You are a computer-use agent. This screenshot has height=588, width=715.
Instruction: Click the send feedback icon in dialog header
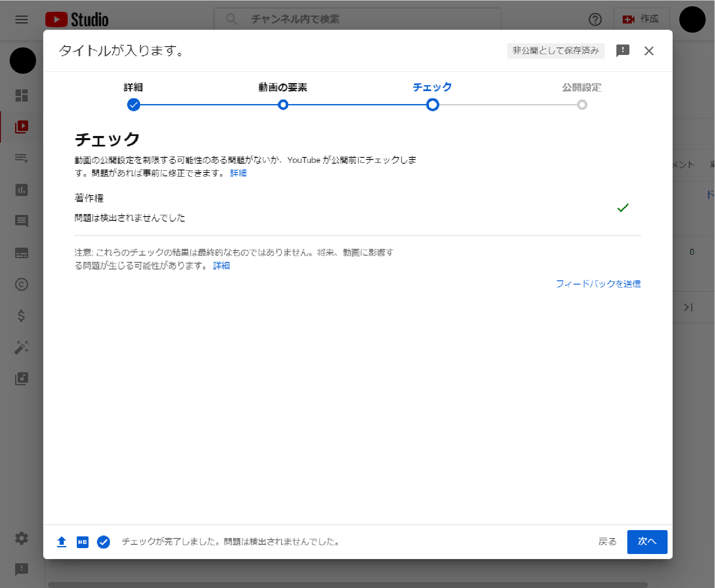click(x=623, y=51)
